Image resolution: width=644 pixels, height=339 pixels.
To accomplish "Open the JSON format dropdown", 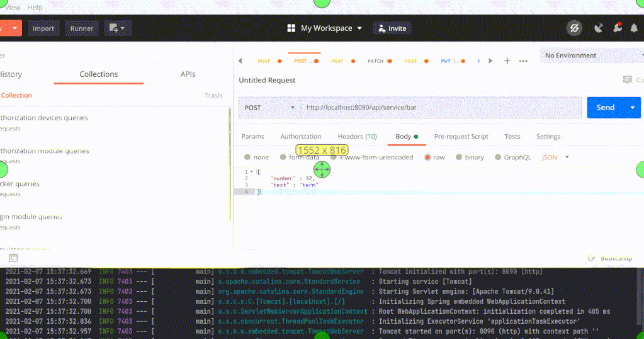I will 555,157.
